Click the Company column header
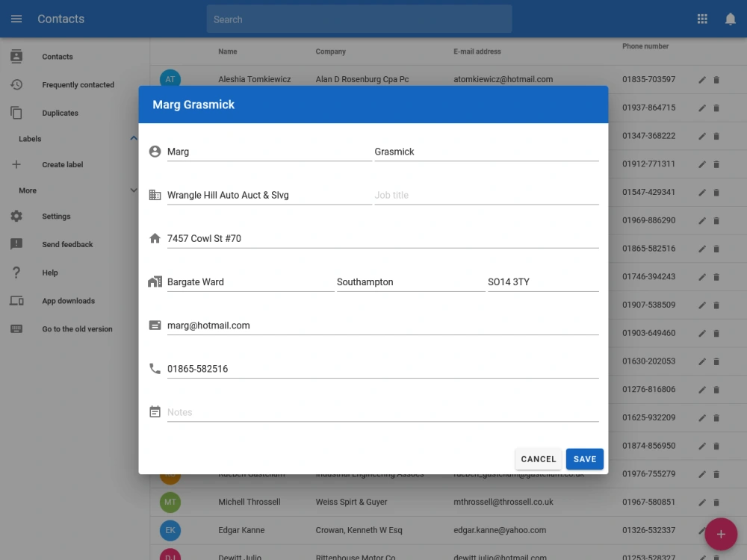The width and height of the screenshot is (747, 560). click(x=331, y=52)
